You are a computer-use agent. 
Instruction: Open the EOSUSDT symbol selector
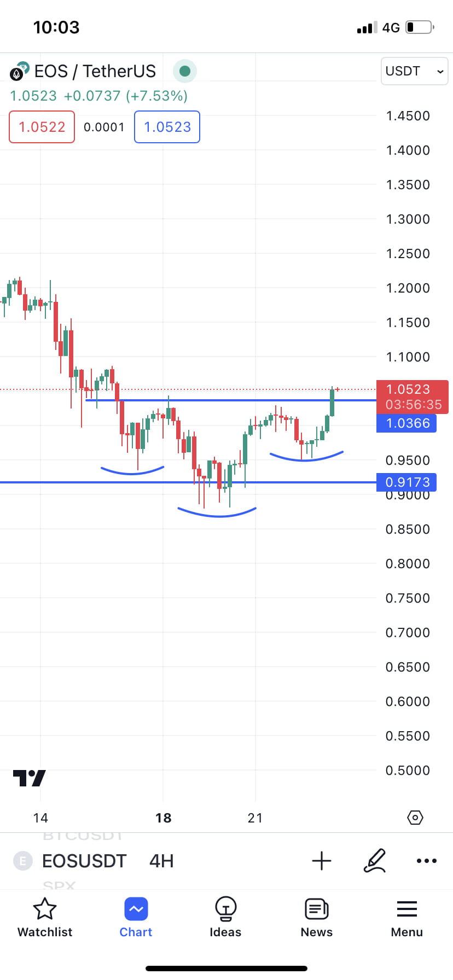[84, 861]
